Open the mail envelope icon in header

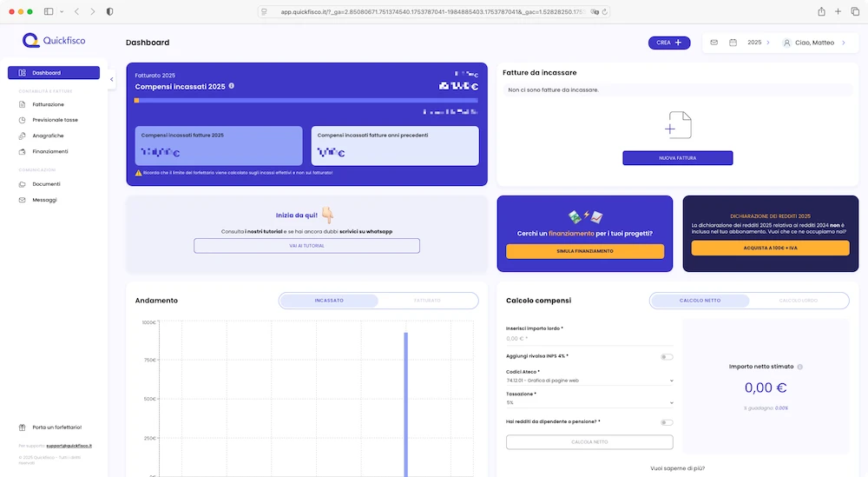point(713,42)
